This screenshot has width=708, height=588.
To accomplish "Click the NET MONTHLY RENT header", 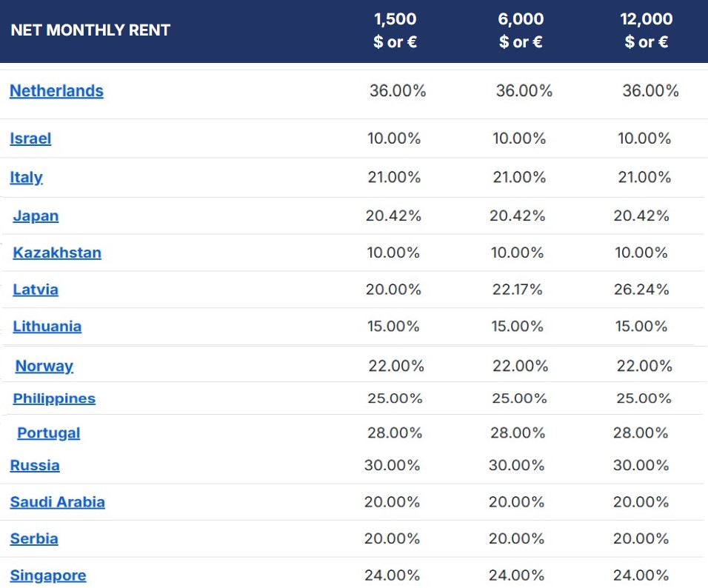I will click(90, 30).
